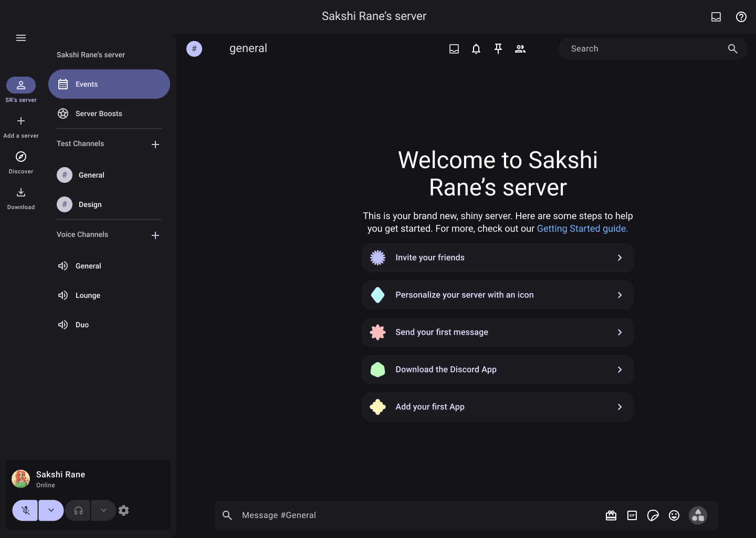This screenshot has width=756, height=538.
Task: Focus the Search input field
Action: [653, 49]
